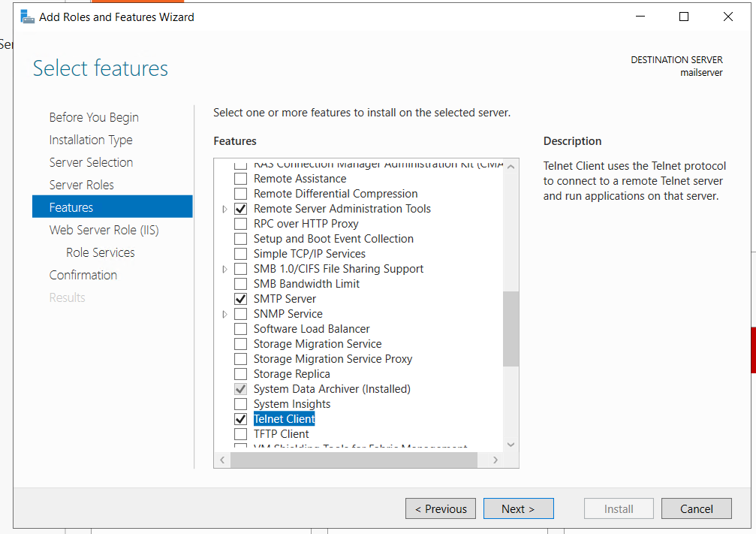Click the features list scroll up arrow
The width and height of the screenshot is (756, 534).
pos(511,167)
